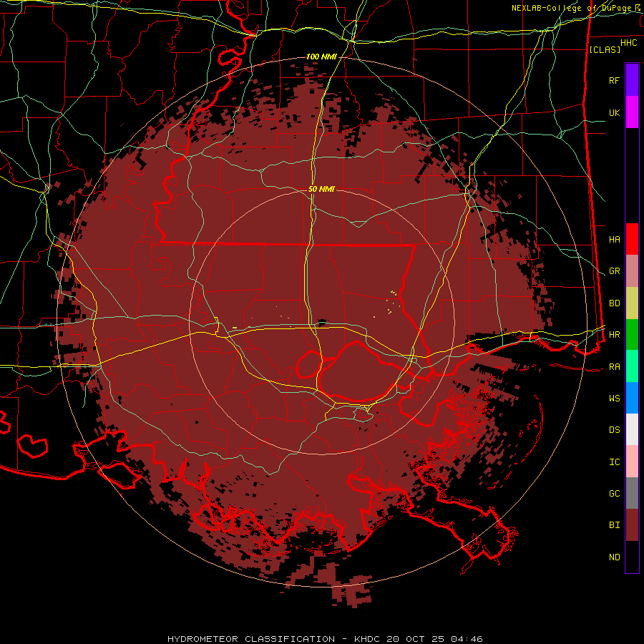Click the HA legend label
The height and width of the screenshot is (644, 644).
coord(614,240)
